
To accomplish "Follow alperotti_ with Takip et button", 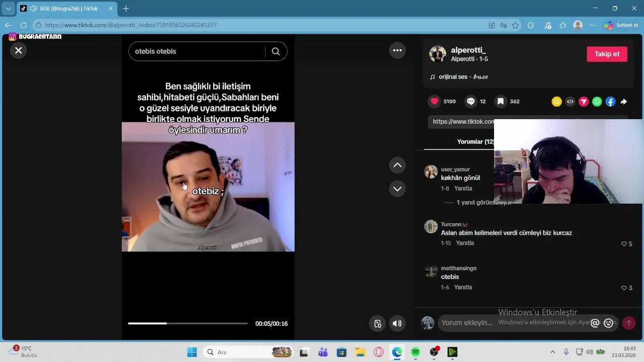I will point(607,54).
